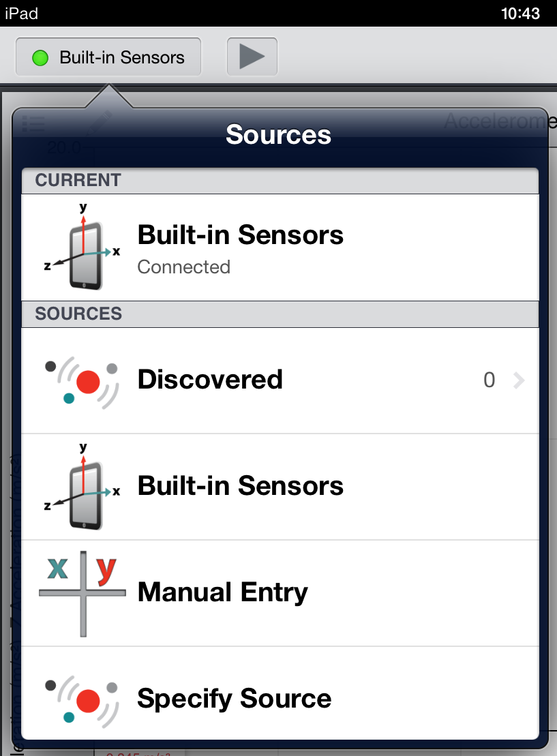
Task: Select the connected Built-in Sensors current row
Action: 280,248
